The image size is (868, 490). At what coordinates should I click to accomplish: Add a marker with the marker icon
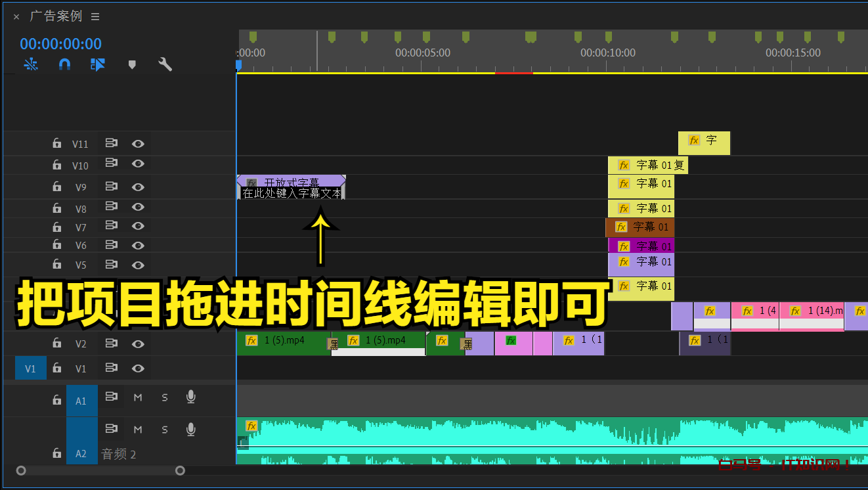coord(132,64)
